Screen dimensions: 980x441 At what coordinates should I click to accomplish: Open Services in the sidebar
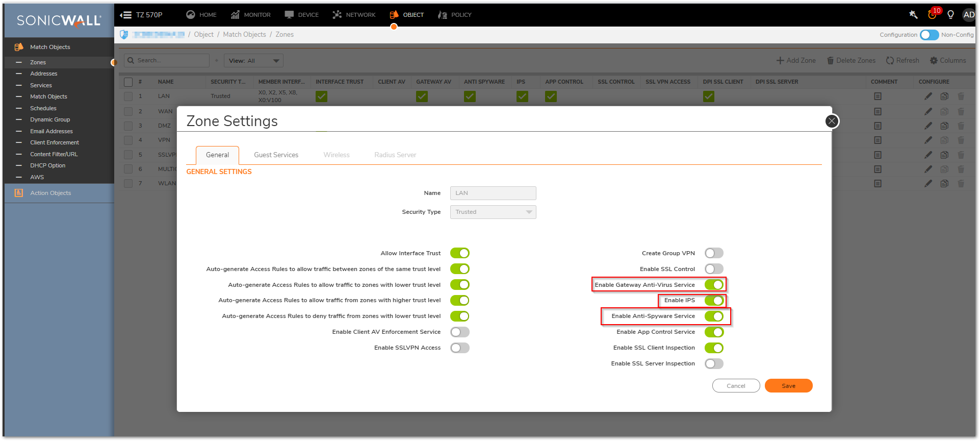pyautogui.click(x=41, y=85)
